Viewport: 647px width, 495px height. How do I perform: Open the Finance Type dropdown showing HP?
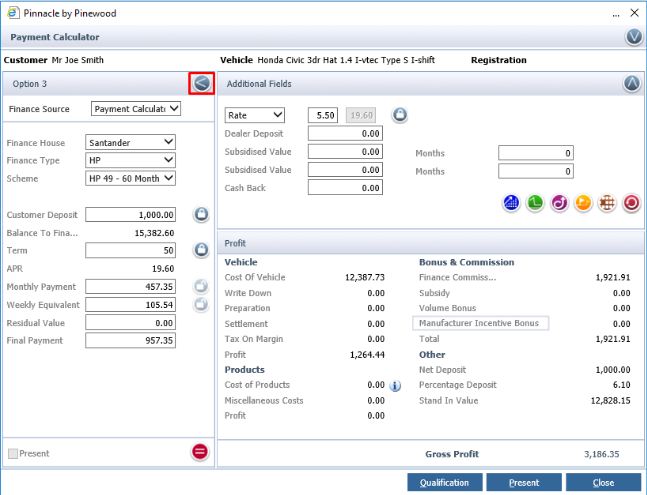[x=130, y=160]
